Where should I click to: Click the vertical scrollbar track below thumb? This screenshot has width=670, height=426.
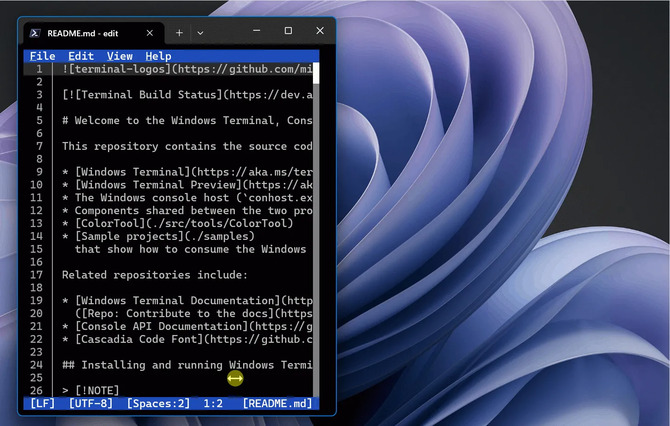click(x=316, y=239)
